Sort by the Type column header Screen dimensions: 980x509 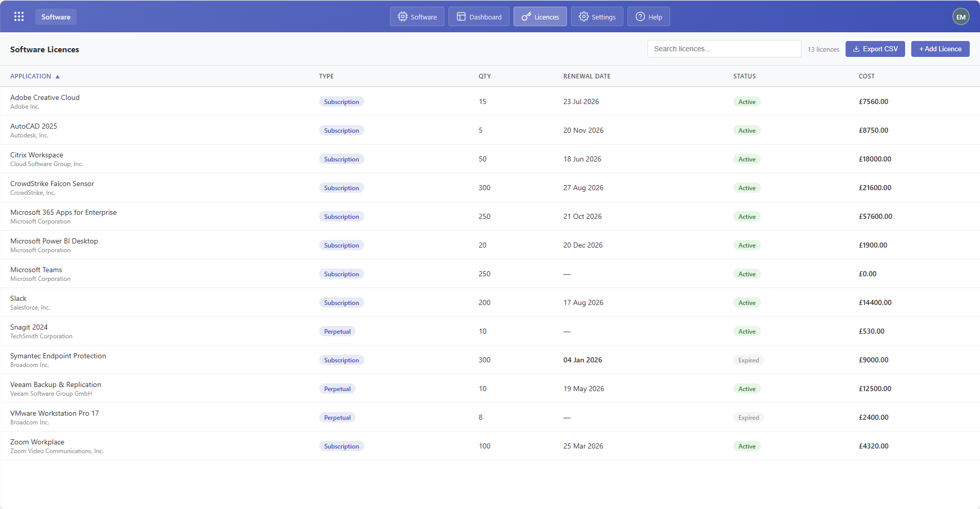(x=326, y=76)
